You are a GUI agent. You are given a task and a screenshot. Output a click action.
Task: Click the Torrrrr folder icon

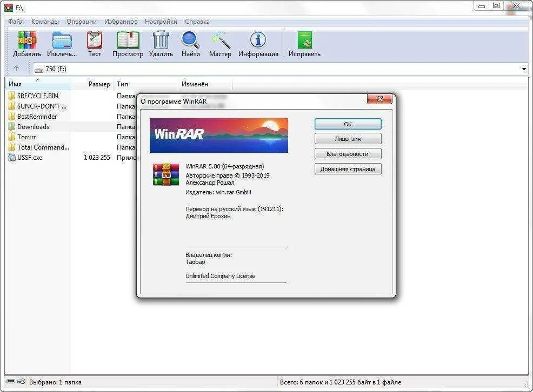click(12, 137)
